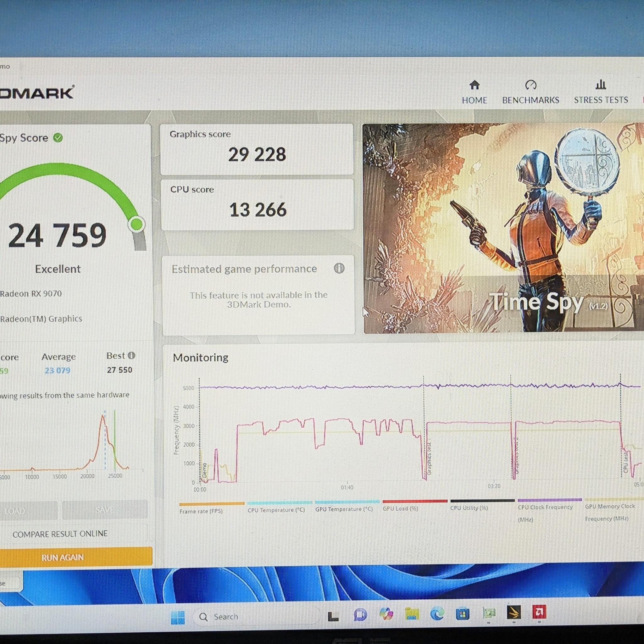Go to the HOME section
This screenshot has width=644, height=644.
pos(474,92)
